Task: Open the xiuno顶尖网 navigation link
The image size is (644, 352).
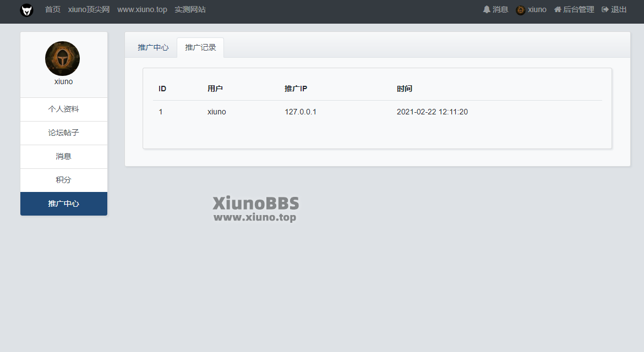Action: (89, 9)
